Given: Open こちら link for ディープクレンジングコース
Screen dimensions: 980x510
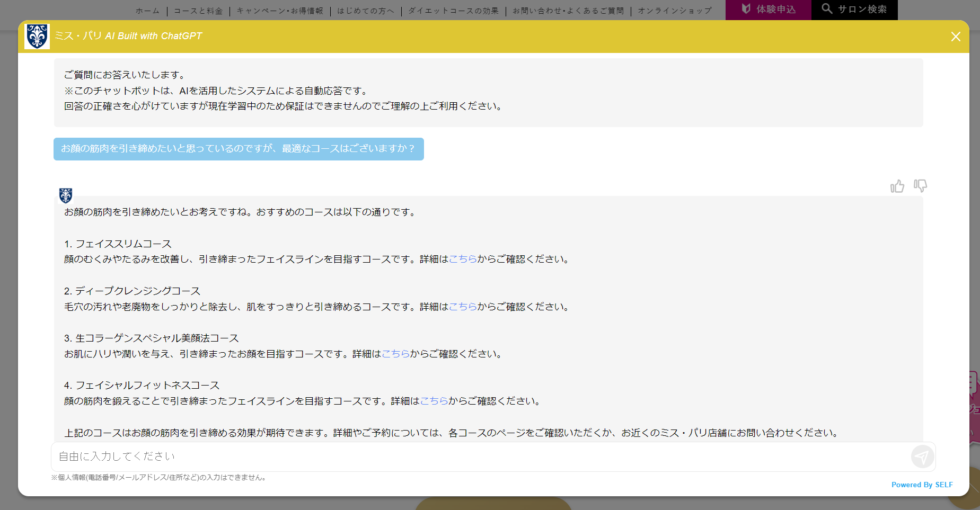Looking at the screenshot, I should (x=463, y=307).
